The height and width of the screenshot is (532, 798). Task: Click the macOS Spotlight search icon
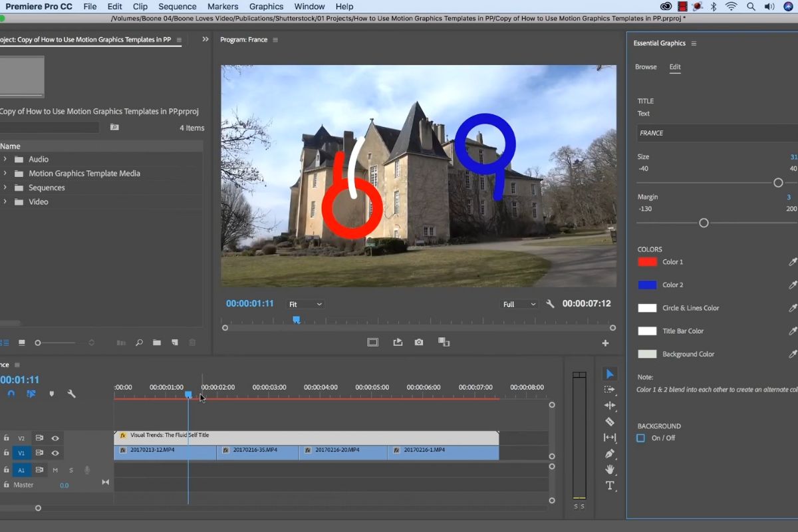(x=751, y=7)
